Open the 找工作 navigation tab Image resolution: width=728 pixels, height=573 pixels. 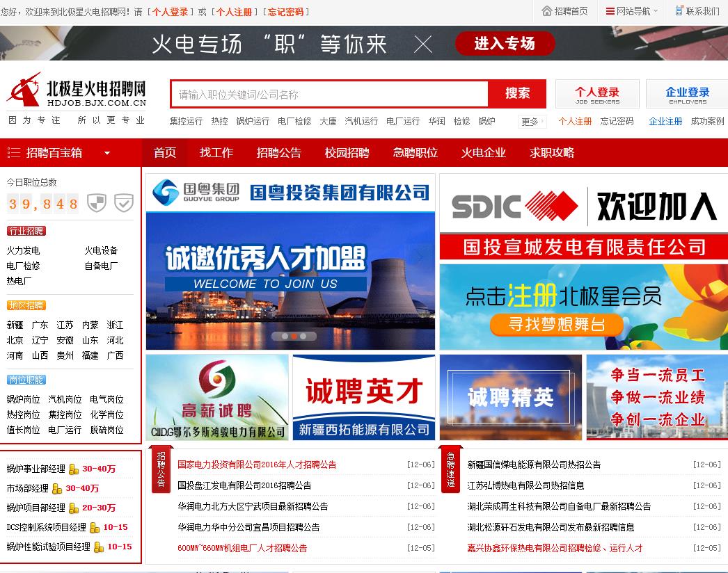tap(216, 153)
